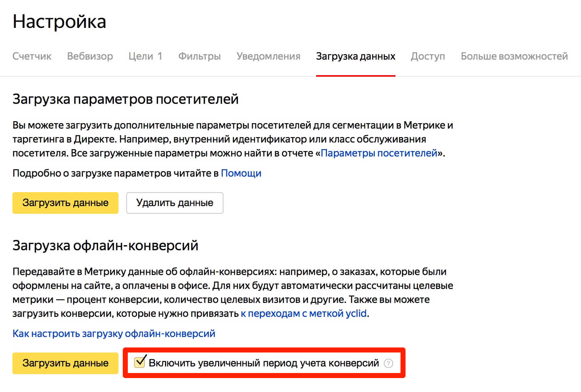Click the Удалить данные button
This screenshot has width=581, height=392.
pos(175,203)
